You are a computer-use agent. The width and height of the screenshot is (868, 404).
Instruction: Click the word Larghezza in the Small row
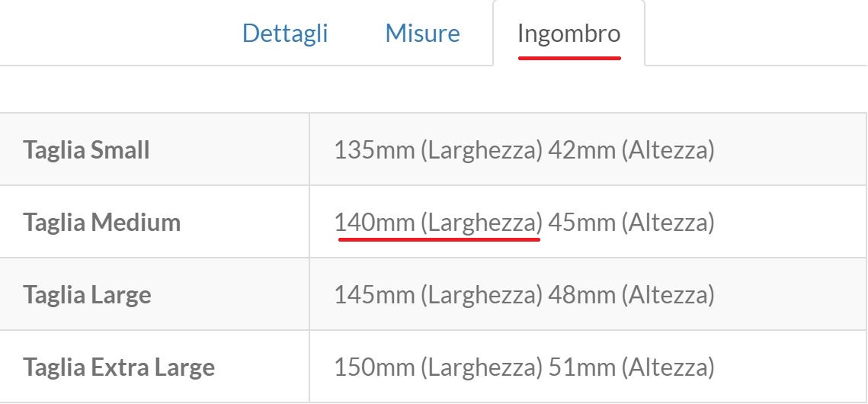pyautogui.click(x=482, y=150)
